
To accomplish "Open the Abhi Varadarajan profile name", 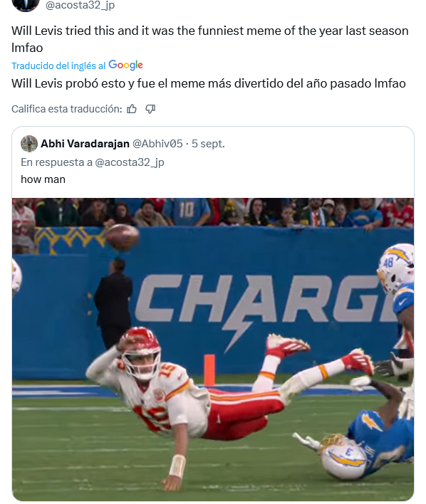I will point(85,144).
